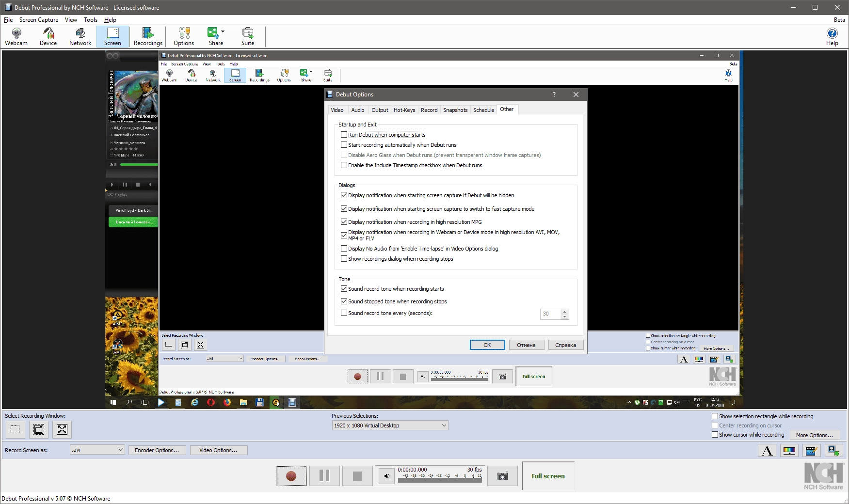Image resolution: width=849 pixels, height=504 pixels.
Task: Enable Show recordings dialog when recording stops
Action: [x=344, y=259]
